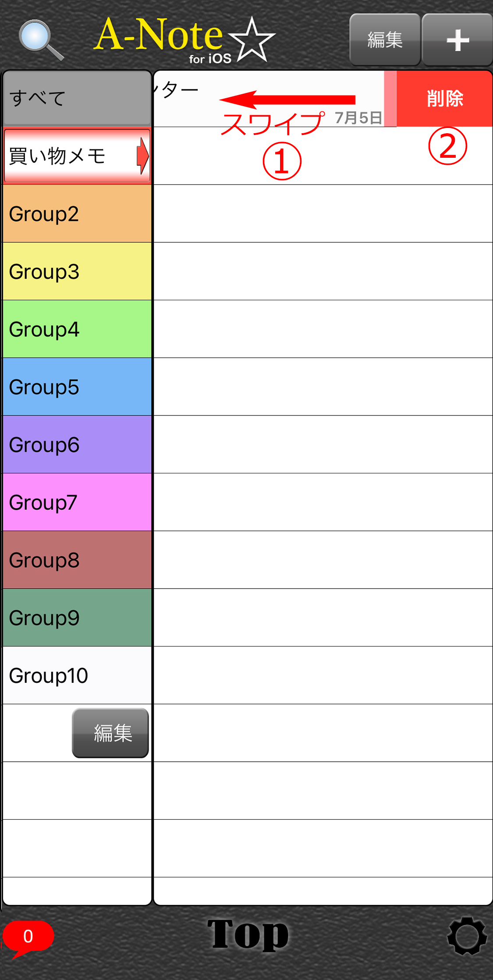Image resolution: width=493 pixels, height=980 pixels.
Task: Click 編集 button below group list
Action: (110, 733)
